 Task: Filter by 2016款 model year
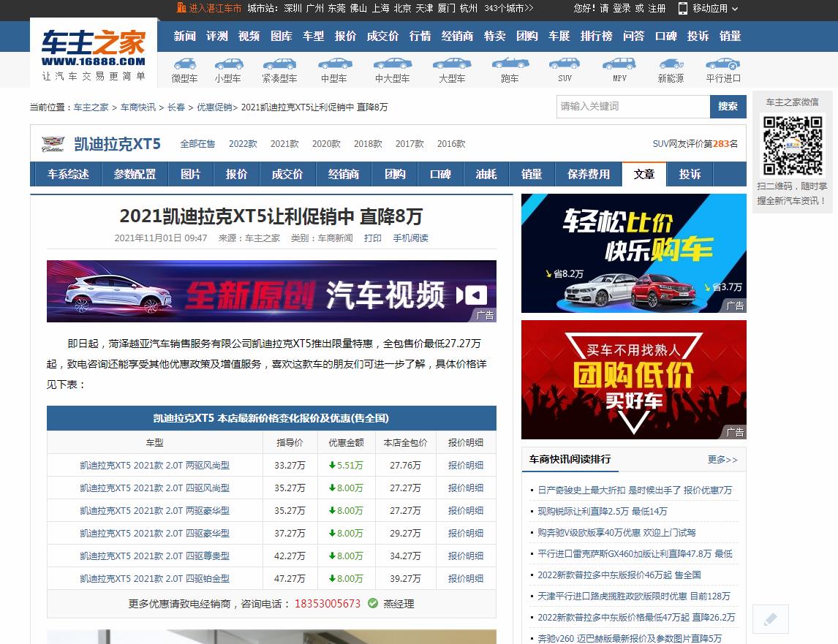click(x=451, y=144)
